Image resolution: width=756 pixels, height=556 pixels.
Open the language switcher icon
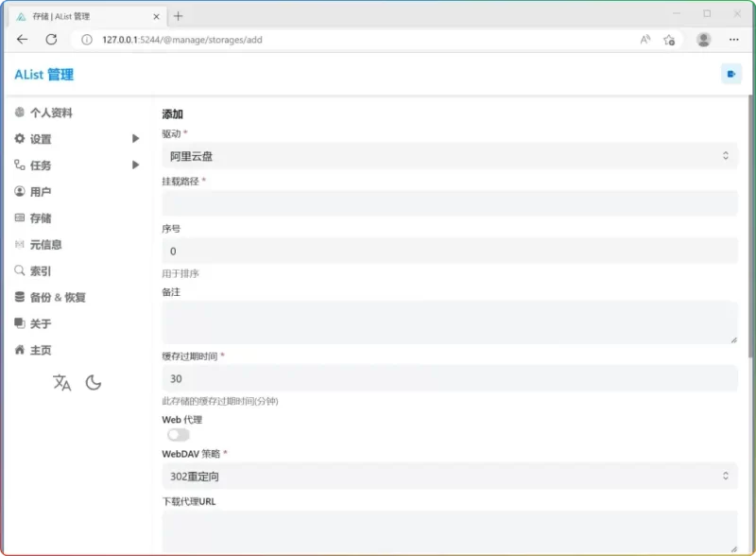coord(62,383)
